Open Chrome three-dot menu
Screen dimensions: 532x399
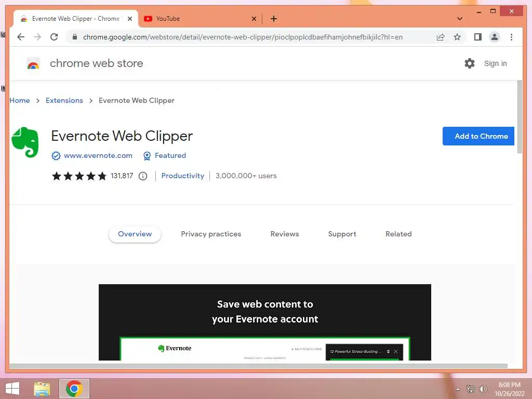coord(511,37)
